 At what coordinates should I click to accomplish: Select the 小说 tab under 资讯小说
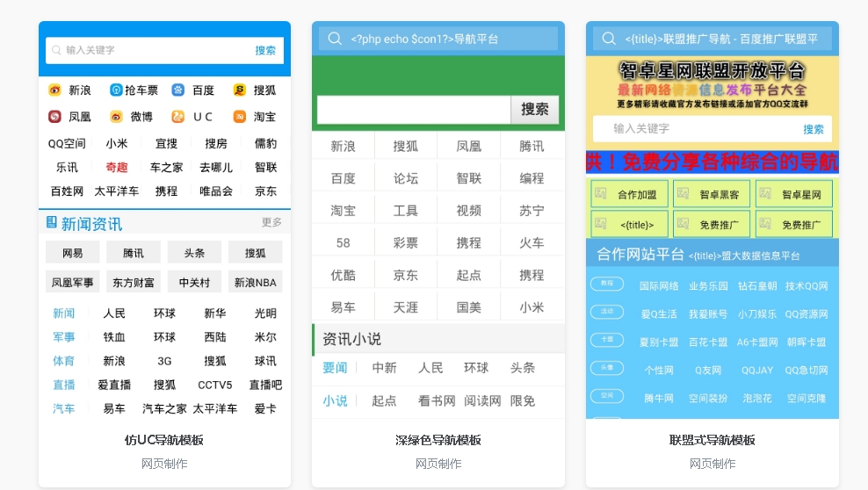coord(335,400)
